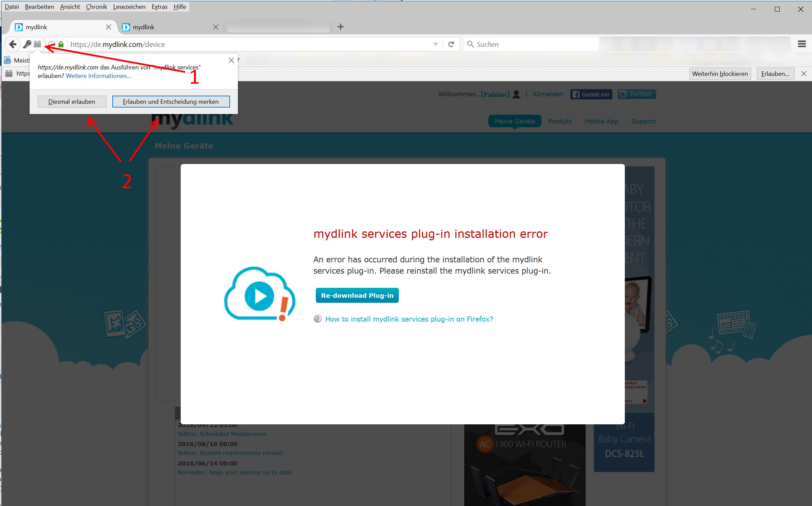Close the plug-in permission popup
The height and width of the screenshot is (506, 812).
[x=231, y=60]
